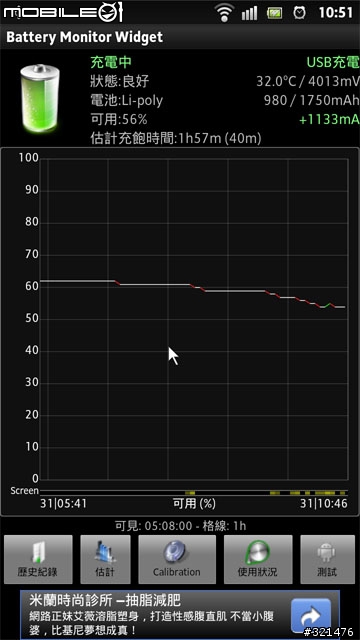The image size is (360, 640).
Task: Open the 測試 test button
Action: pos(327,559)
